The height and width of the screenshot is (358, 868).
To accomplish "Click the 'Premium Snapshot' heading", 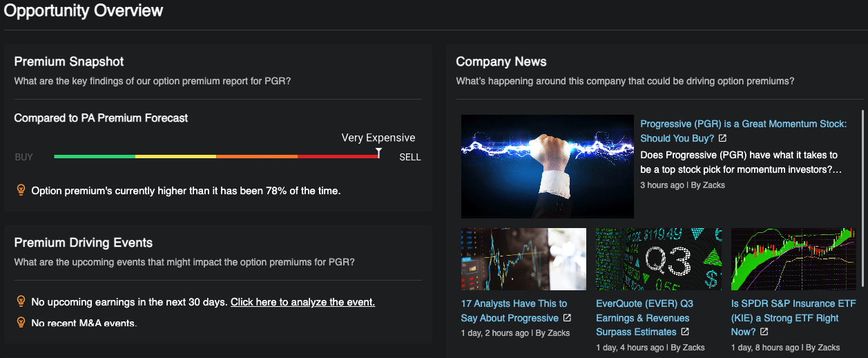I will 69,62.
